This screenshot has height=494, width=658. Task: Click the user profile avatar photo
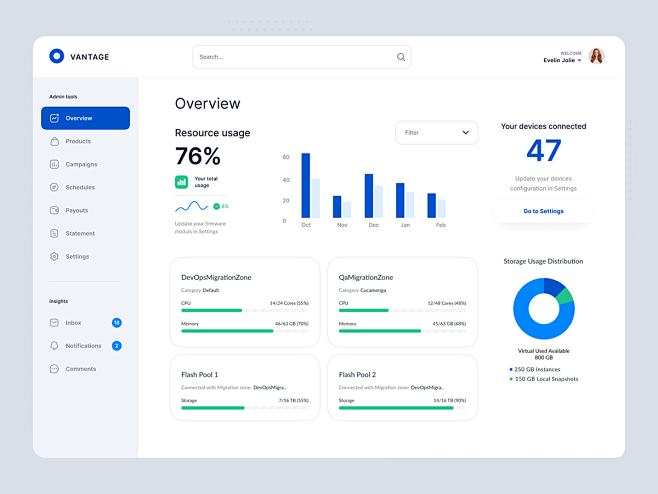coord(596,56)
